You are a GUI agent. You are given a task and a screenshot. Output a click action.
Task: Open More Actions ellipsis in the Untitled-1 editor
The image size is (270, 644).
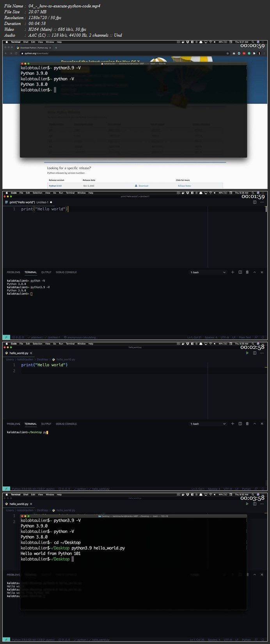pyautogui.click(x=262, y=202)
